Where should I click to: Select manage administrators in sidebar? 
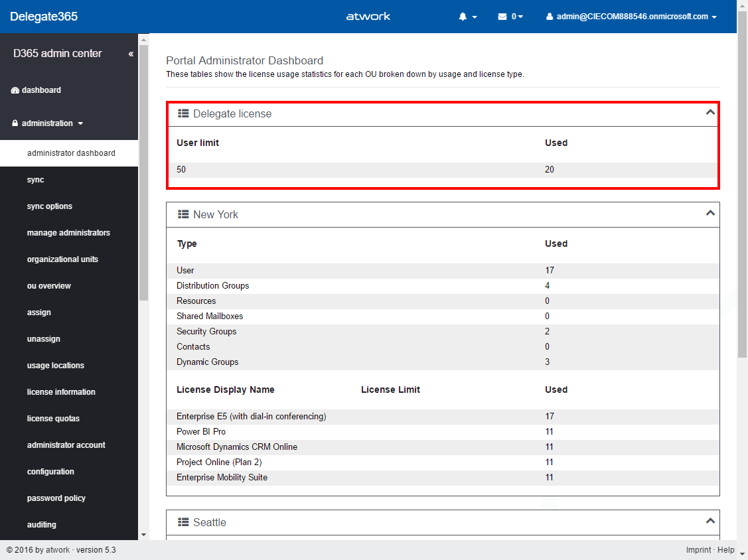68,233
